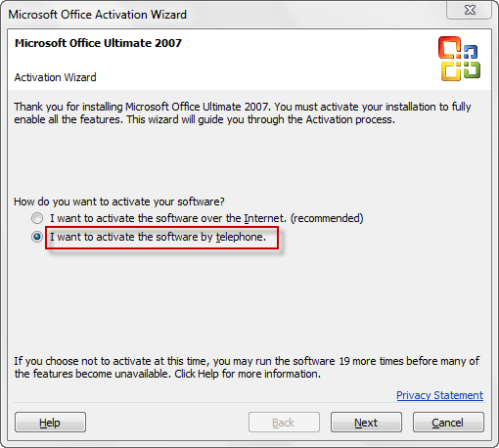499x448 pixels.
Task: Click the 'How do you want to activate' question
Action: pyautogui.click(x=119, y=202)
